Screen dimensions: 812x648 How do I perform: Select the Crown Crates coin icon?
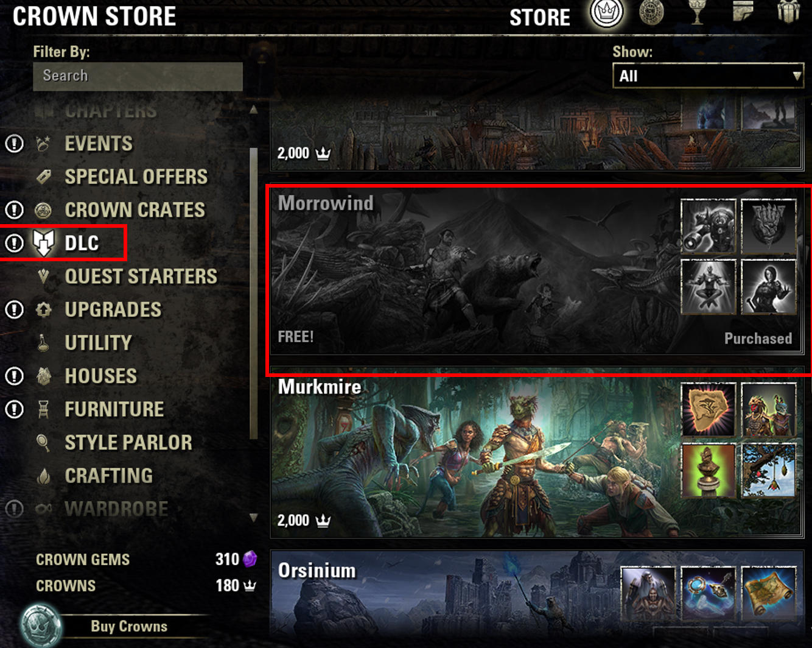(x=43, y=210)
